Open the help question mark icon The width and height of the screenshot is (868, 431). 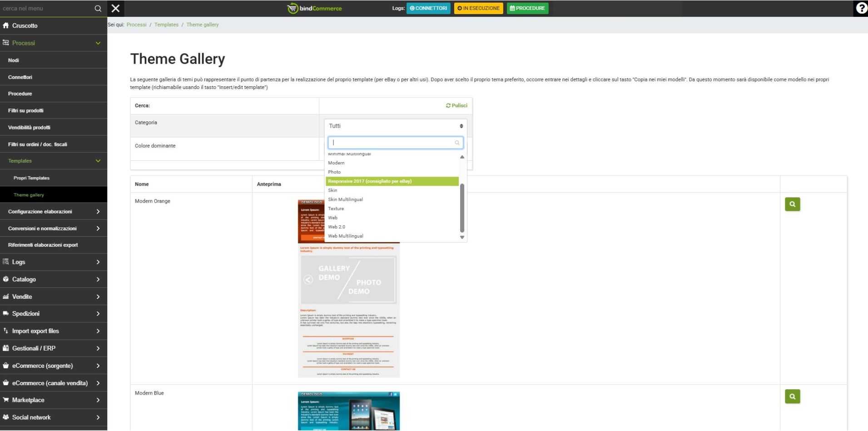pos(861,8)
